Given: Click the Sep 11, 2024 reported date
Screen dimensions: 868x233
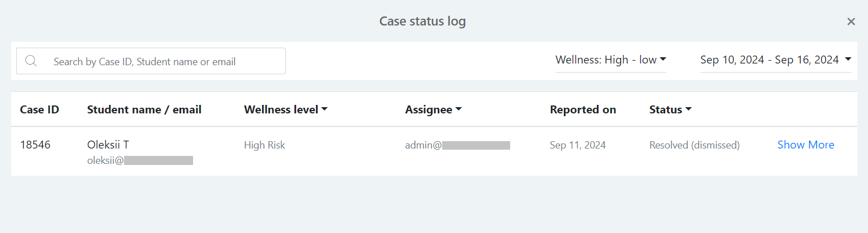Looking at the screenshot, I should pos(578,145).
